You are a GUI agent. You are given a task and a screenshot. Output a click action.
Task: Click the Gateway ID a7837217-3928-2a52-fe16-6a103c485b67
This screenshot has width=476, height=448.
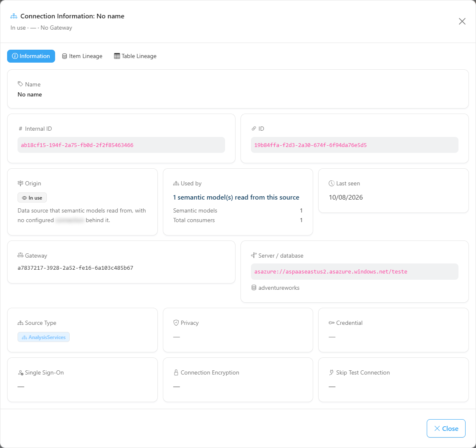tap(75, 268)
